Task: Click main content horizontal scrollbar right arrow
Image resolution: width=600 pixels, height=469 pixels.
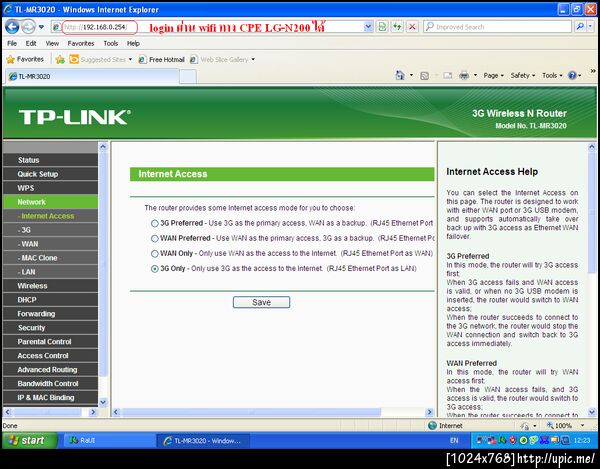Action: point(430,412)
